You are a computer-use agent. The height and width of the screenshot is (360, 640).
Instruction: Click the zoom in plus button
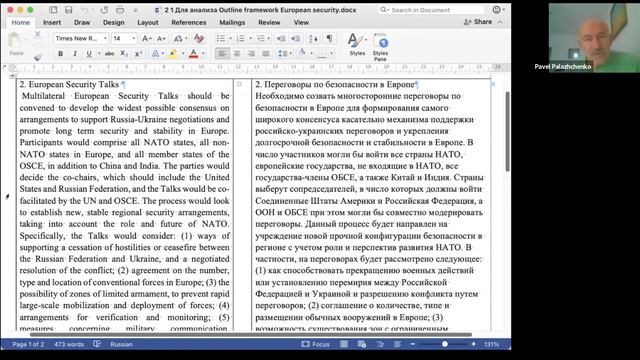473,344
